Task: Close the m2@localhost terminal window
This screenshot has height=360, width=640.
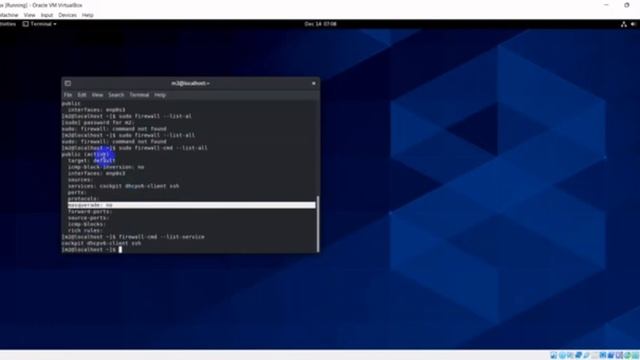Action: (313, 83)
